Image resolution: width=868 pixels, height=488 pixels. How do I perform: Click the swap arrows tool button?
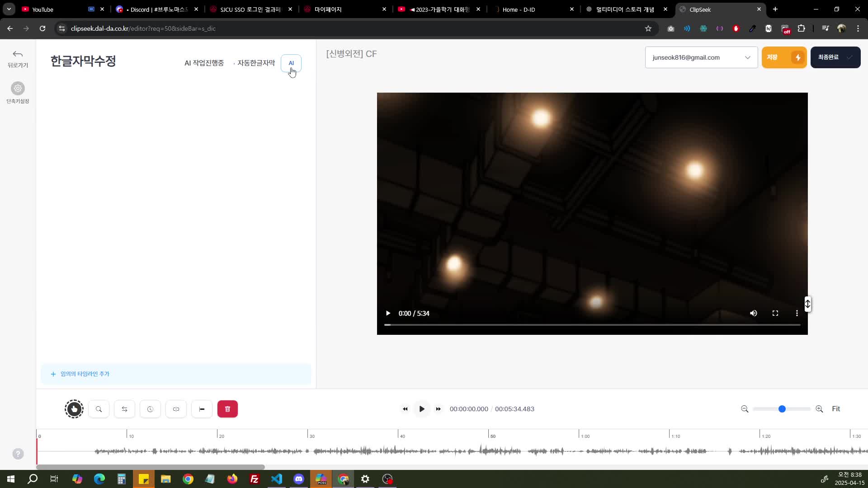coord(124,409)
